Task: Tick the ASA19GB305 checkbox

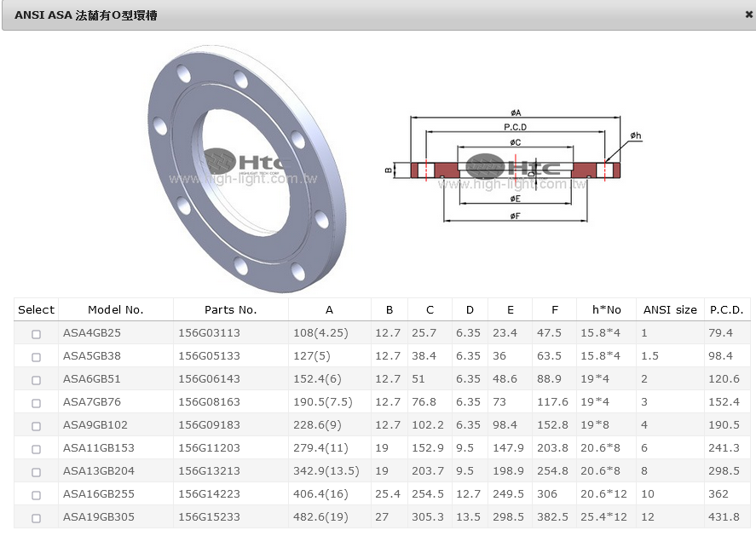Action: click(36, 518)
